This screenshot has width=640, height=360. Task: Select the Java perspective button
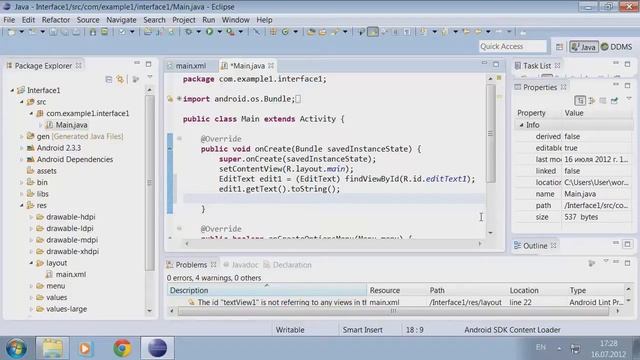[584, 47]
